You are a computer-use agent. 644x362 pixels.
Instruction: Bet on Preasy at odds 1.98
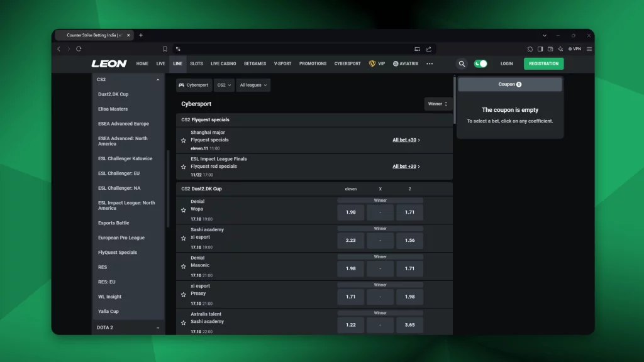coord(409,297)
